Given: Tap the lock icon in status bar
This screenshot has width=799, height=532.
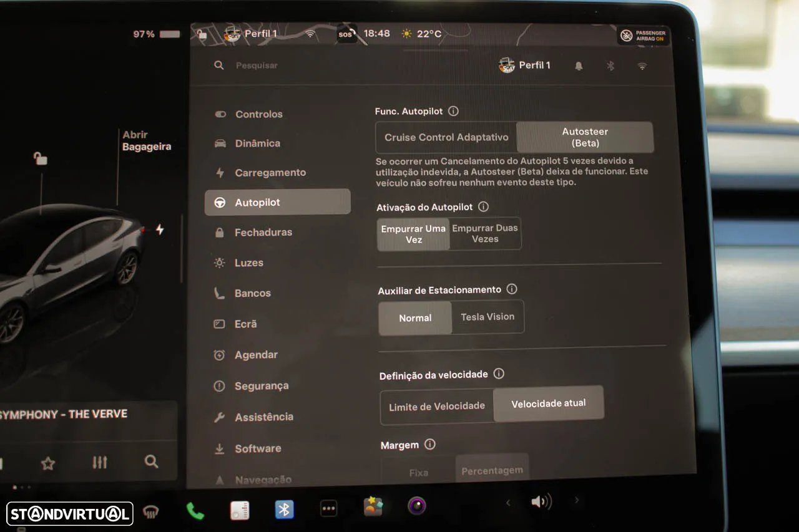Looking at the screenshot, I should (202, 34).
